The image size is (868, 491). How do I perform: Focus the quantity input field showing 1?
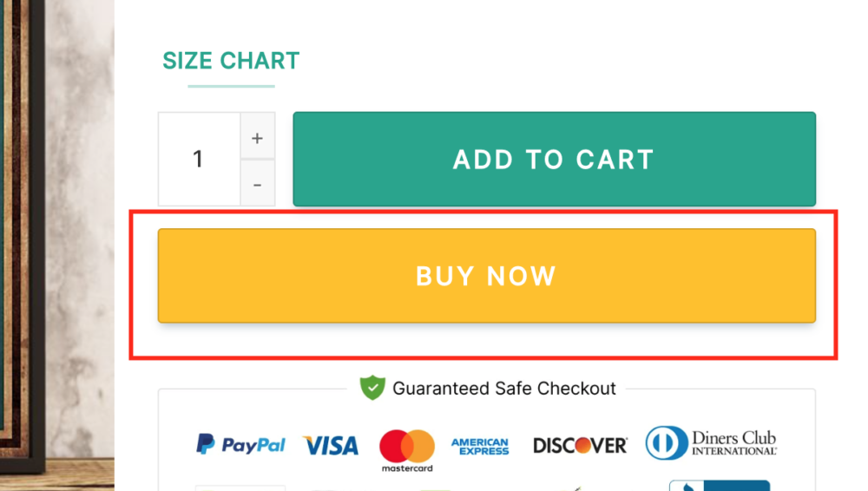click(199, 159)
